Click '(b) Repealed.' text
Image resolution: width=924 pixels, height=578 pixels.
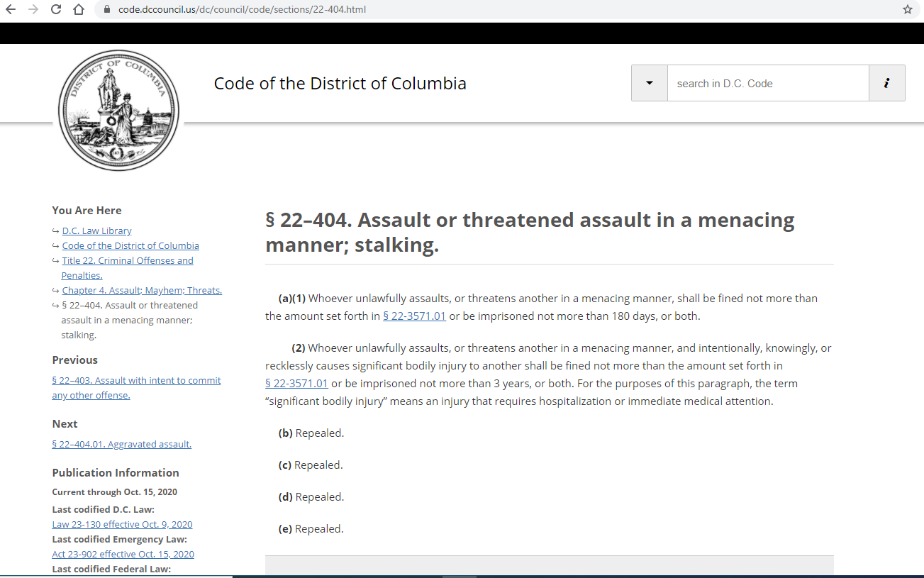[311, 433]
